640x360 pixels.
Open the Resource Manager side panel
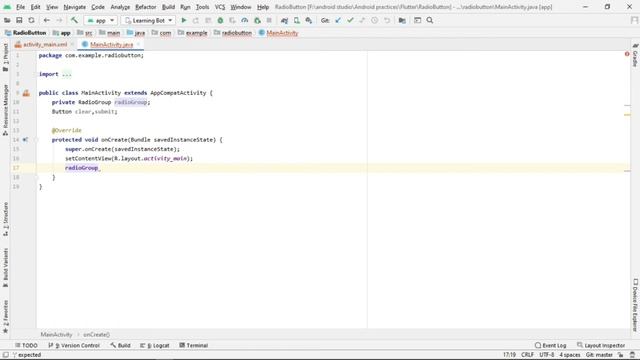(5, 109)
